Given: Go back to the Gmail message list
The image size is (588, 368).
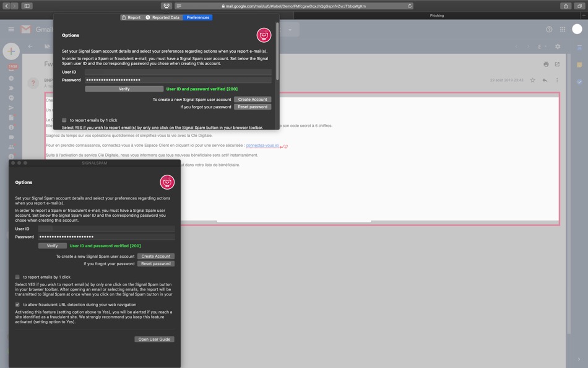Looking at the screenshot, I should [30, 46].
